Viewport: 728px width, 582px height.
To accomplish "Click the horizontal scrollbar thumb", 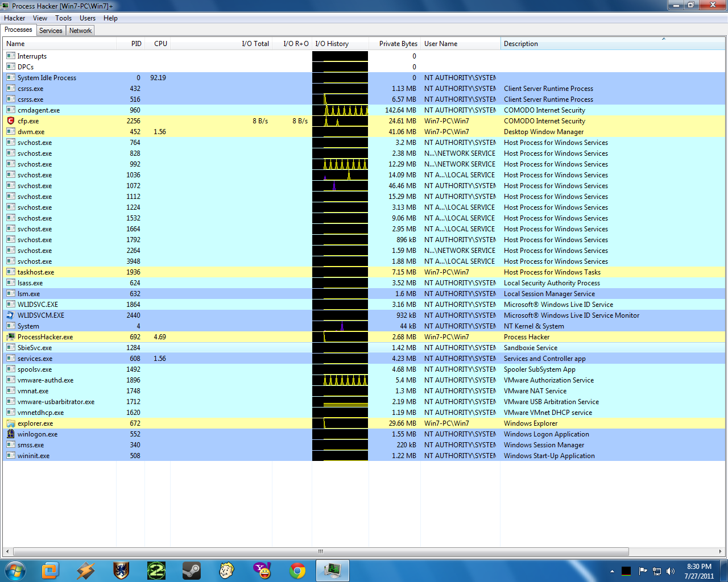I will click(x=321, y=551).
